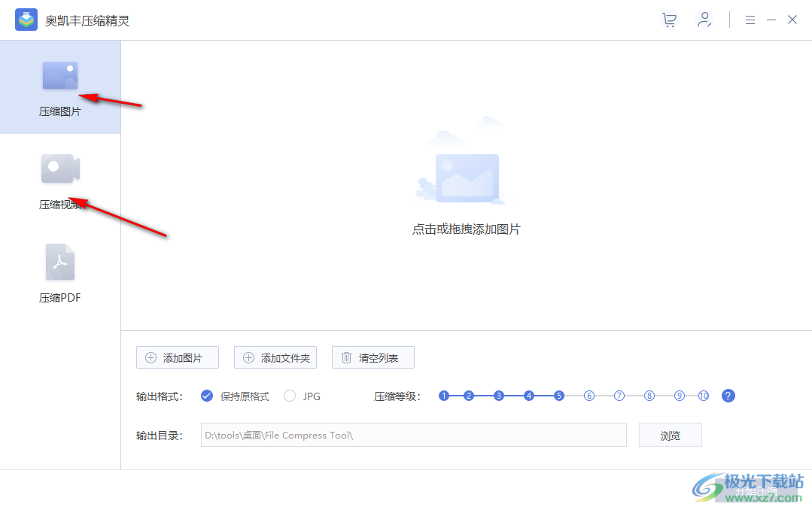The image size is (812, 510).
Task: Close the 奥凯丰压缩精灵 window
Action: coord(792,20)
